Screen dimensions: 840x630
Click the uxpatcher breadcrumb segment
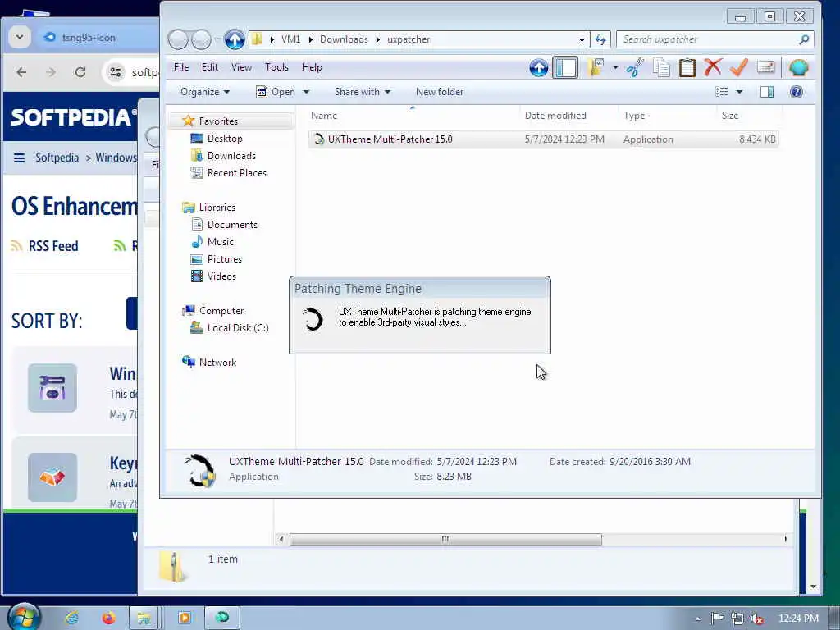tap(409, 39)
